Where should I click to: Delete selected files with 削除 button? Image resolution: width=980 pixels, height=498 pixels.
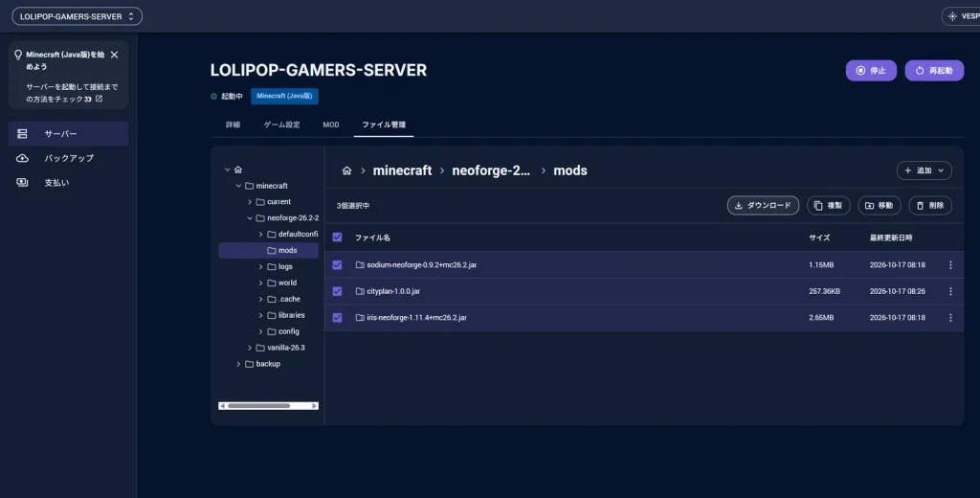tap(930, 205)
